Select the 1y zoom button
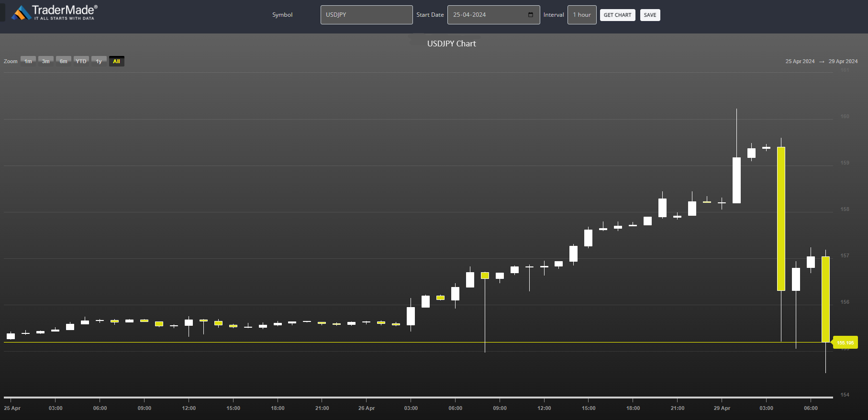This screenshot has height=420, width=868. [99, 61]
